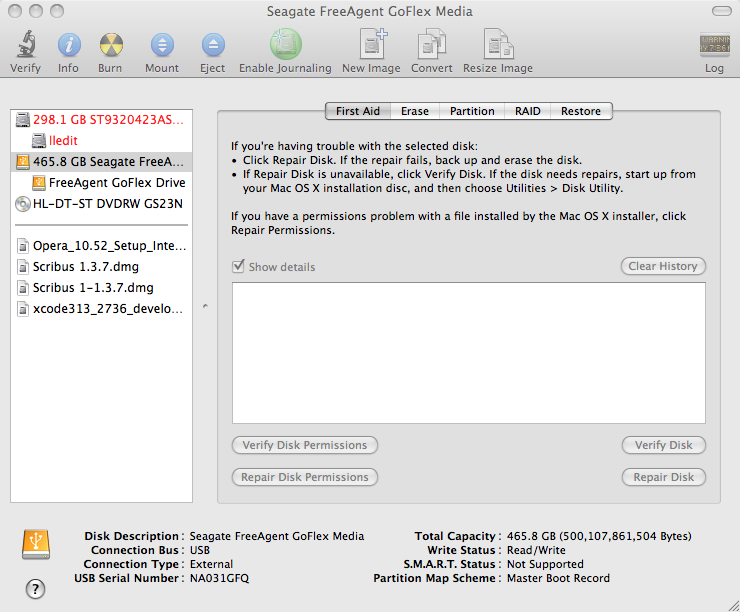Select the lledit volume
The image size is (740, 612).
(101, 141)
